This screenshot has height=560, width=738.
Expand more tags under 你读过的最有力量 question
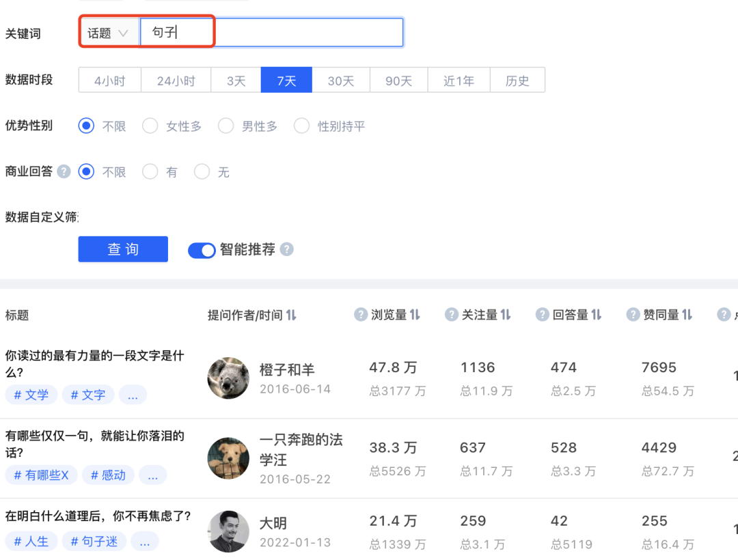133,395
